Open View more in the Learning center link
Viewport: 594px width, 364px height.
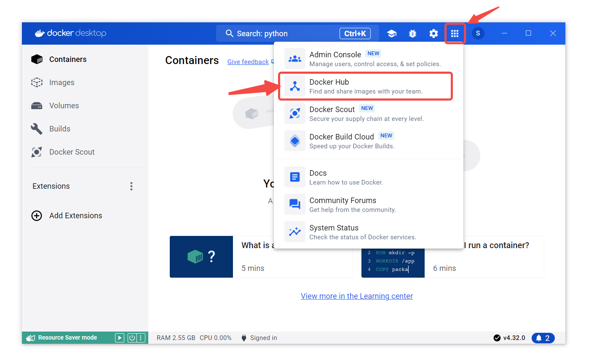[x=357, y=296]
